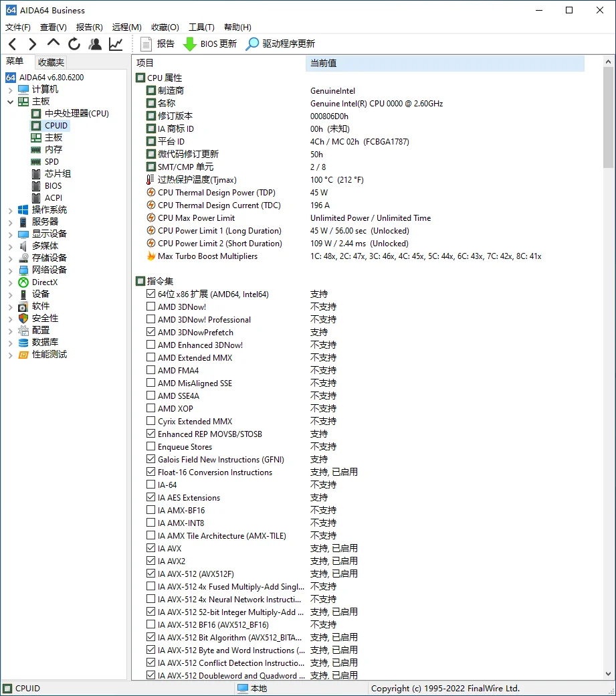This screenshot has height=696, width=616.
Task: Select the 芯片组 chipset icon
Action: pyautogui.click(x=36, y=173)
